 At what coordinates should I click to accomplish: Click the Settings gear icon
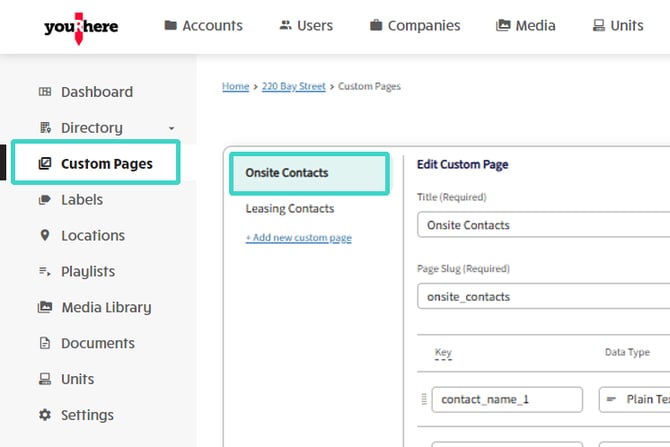tap(44, 415)
